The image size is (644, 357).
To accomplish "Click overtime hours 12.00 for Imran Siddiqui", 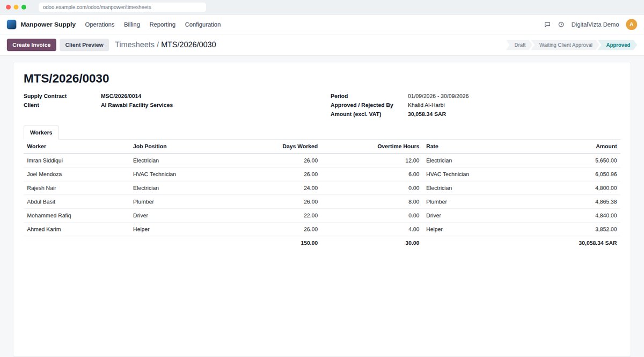I will click(412, 161).
